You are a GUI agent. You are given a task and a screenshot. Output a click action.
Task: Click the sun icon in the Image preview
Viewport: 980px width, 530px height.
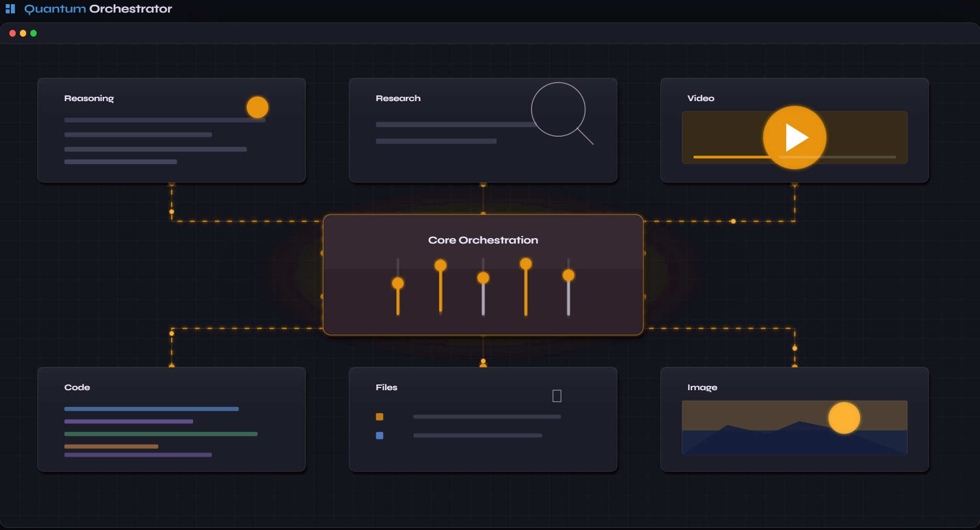point(844,418)
